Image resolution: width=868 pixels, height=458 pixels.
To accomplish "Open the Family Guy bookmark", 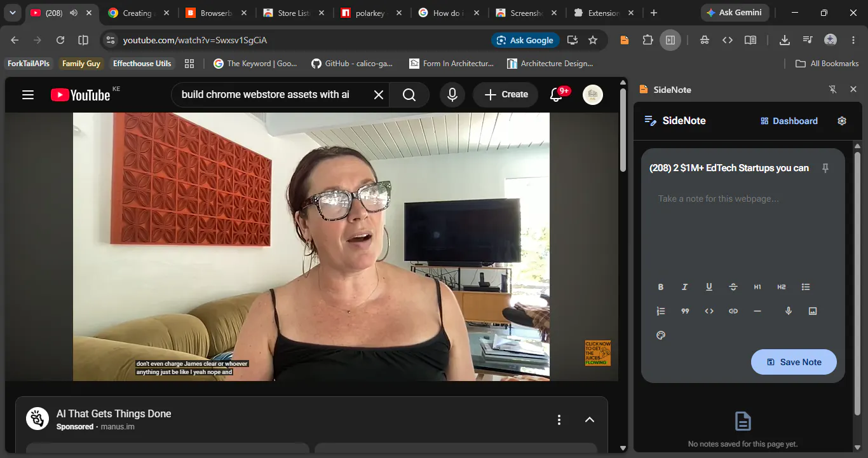I will (81, 64).
